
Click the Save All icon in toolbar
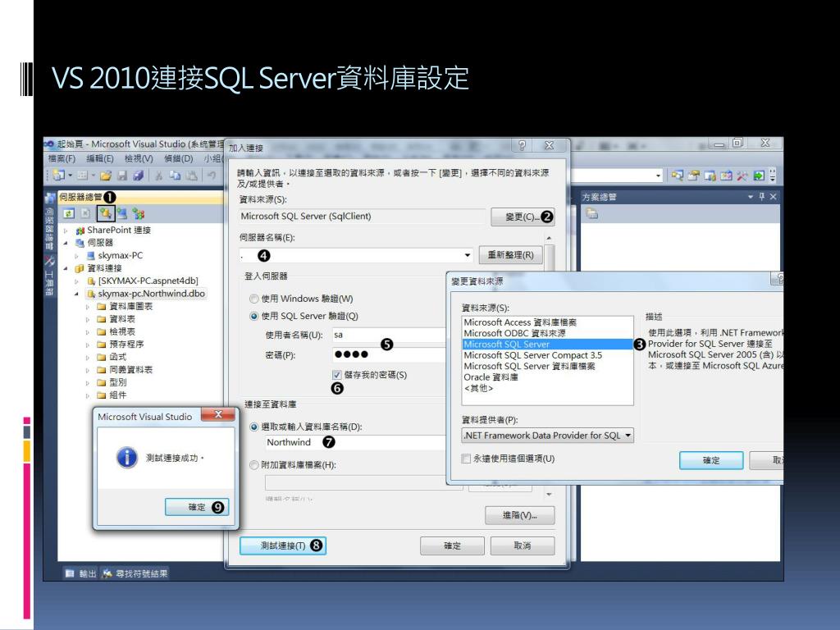tap(139, 176)
